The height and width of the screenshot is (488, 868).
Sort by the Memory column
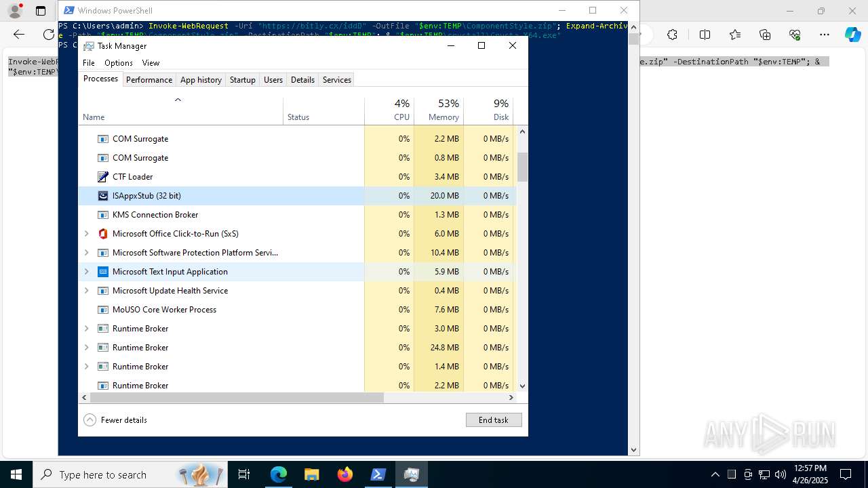tap(439, 111)
